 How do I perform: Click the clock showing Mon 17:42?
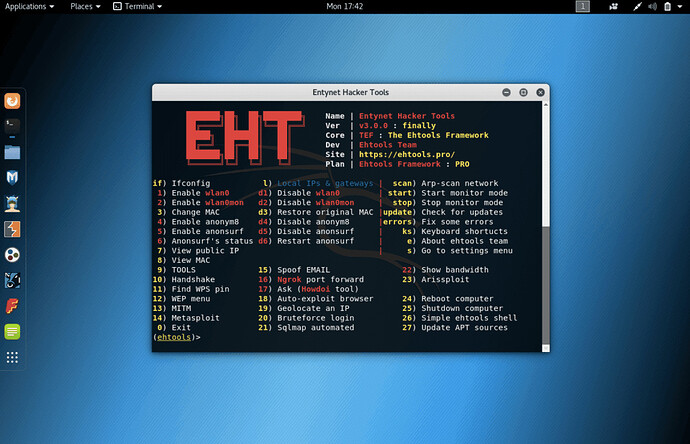coord(347,6)
